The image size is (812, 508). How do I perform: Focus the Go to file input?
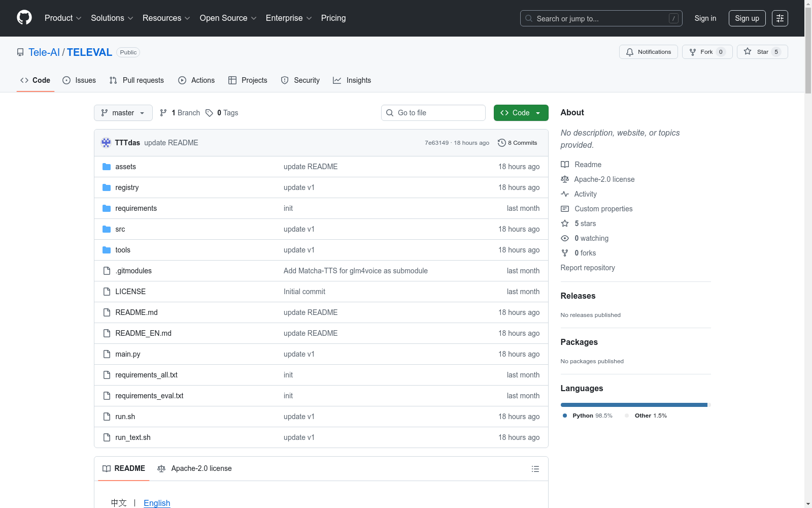(433, 113)
